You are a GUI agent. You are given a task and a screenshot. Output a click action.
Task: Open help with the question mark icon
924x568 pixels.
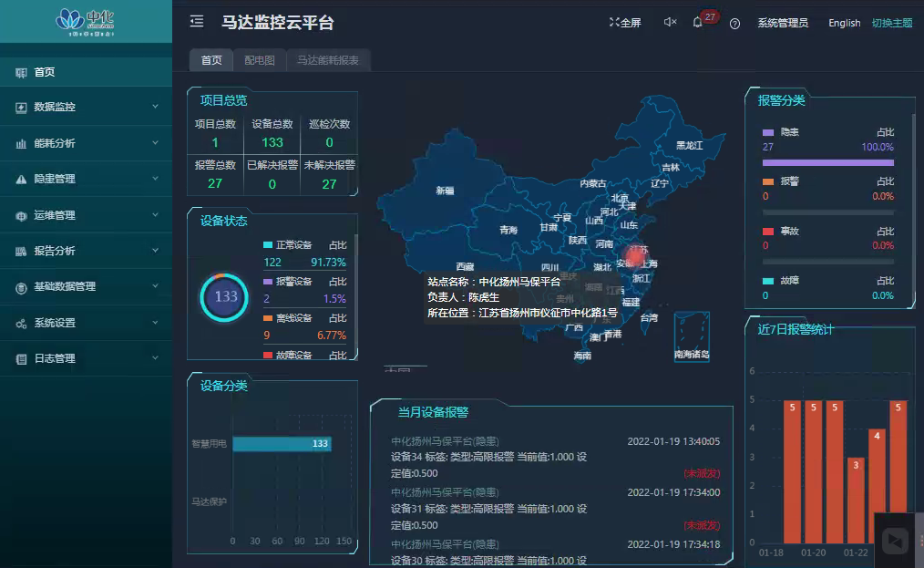(x=734, y=24)
